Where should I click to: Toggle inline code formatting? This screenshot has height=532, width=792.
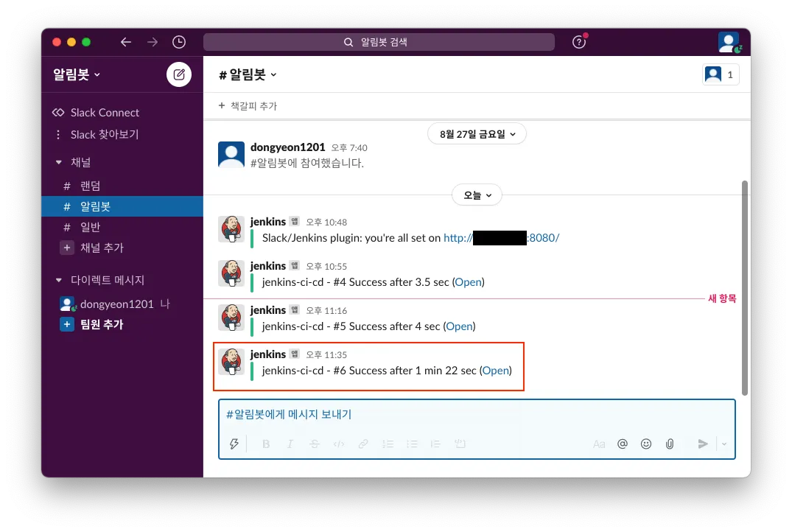338,444
